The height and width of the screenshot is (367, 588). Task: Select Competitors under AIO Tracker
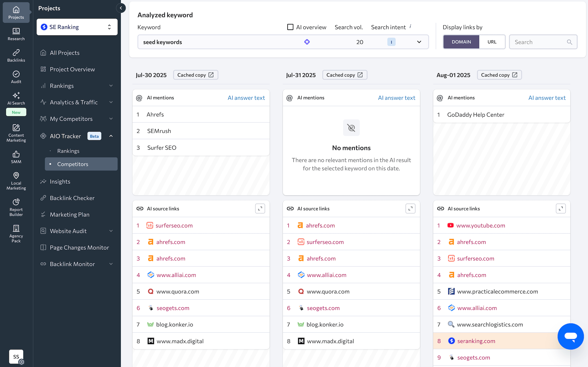click(81, 164)
